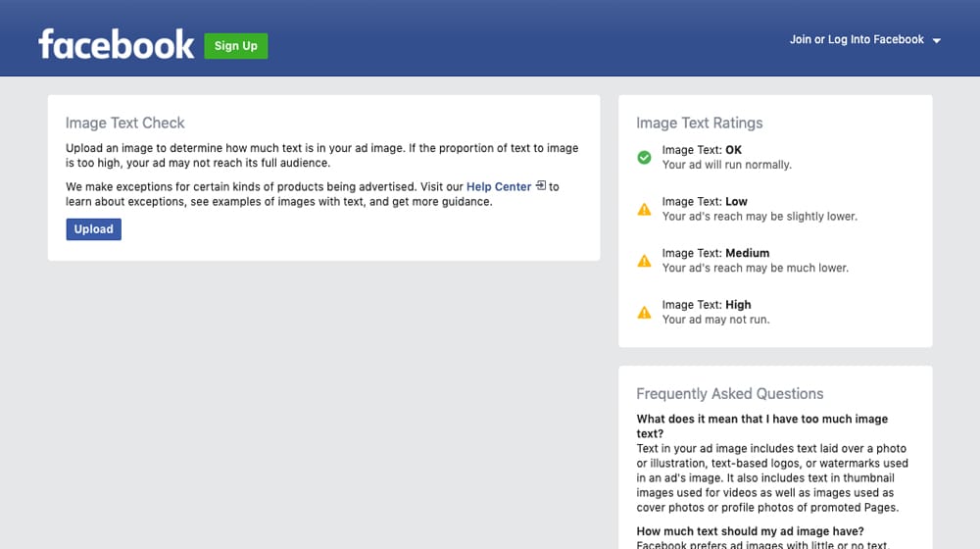Expand the dropdown arrow beside Join or Log Into Facebook
Screen dimensions: 980x549
pyautogui.click(x=936, y=40)
